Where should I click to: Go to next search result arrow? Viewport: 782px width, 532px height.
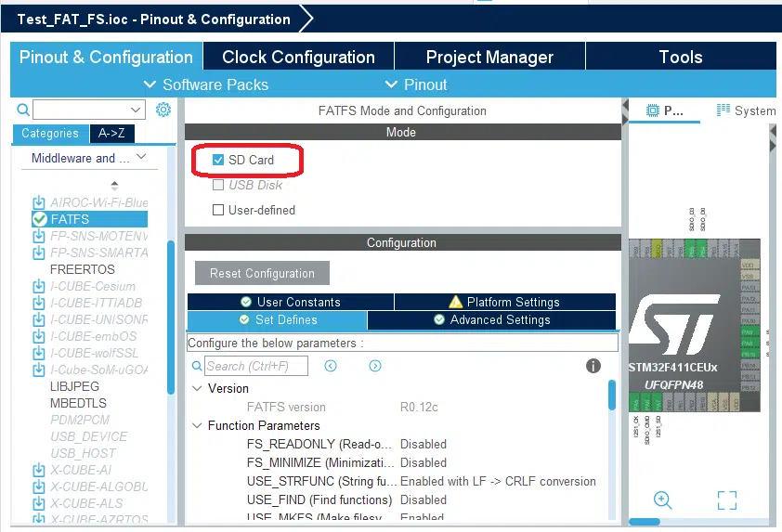(375, 366)
